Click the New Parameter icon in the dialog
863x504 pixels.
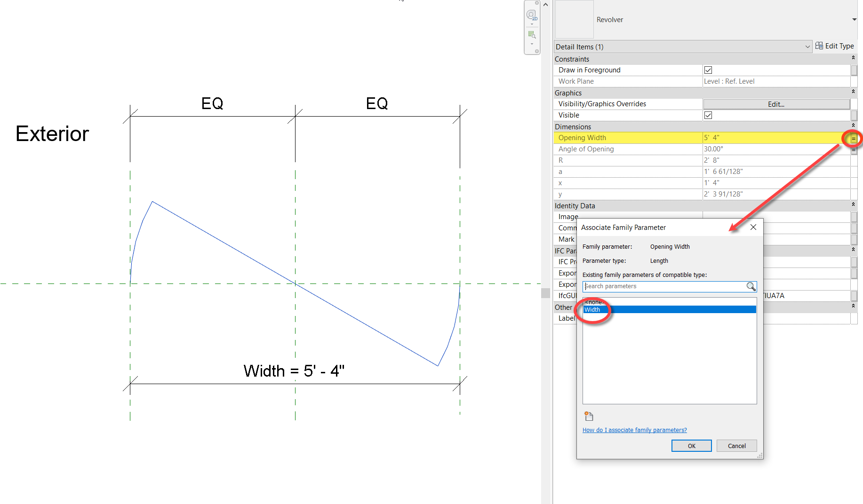[589, 416]
